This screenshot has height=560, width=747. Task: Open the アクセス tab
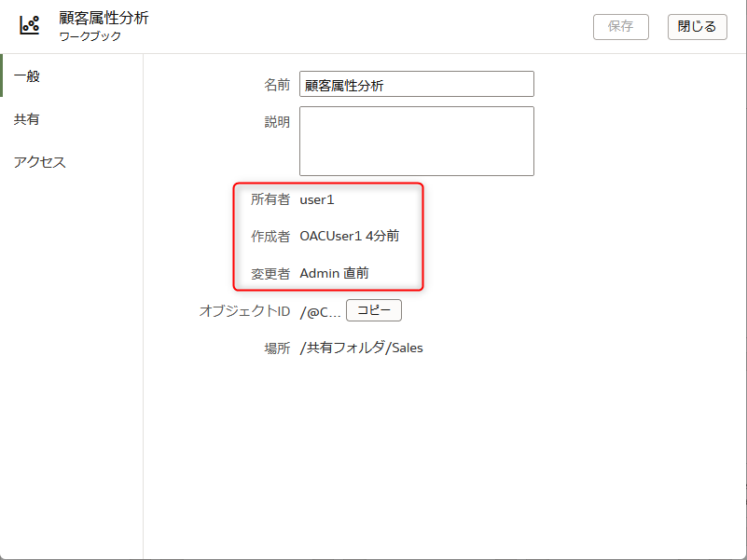click(x=72, y=162)
